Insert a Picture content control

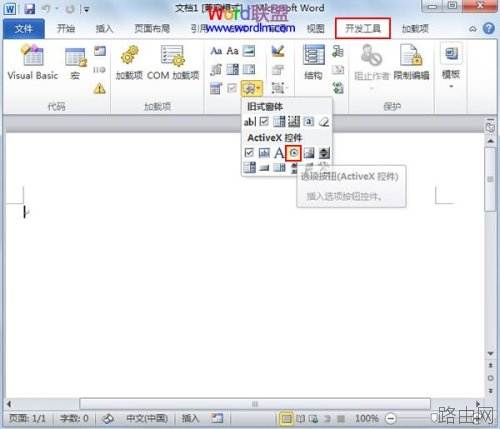(x=249, y=51)
